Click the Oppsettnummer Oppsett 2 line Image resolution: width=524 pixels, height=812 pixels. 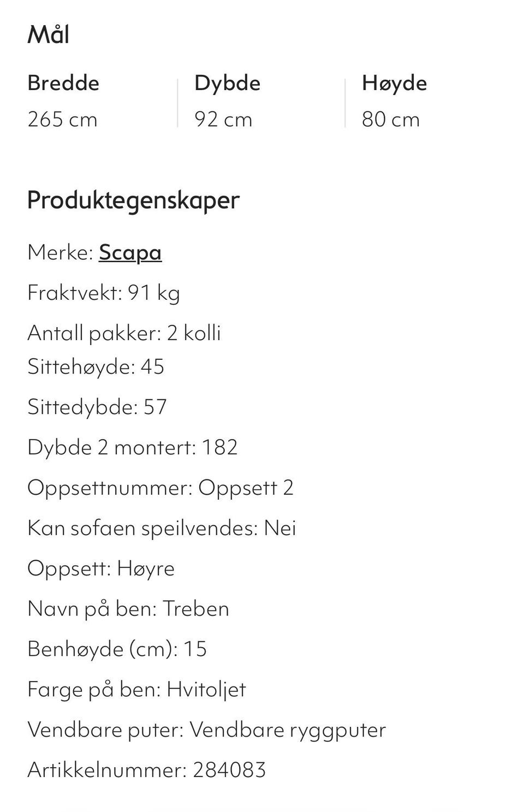pyautogui.click(x=160, y=488)
